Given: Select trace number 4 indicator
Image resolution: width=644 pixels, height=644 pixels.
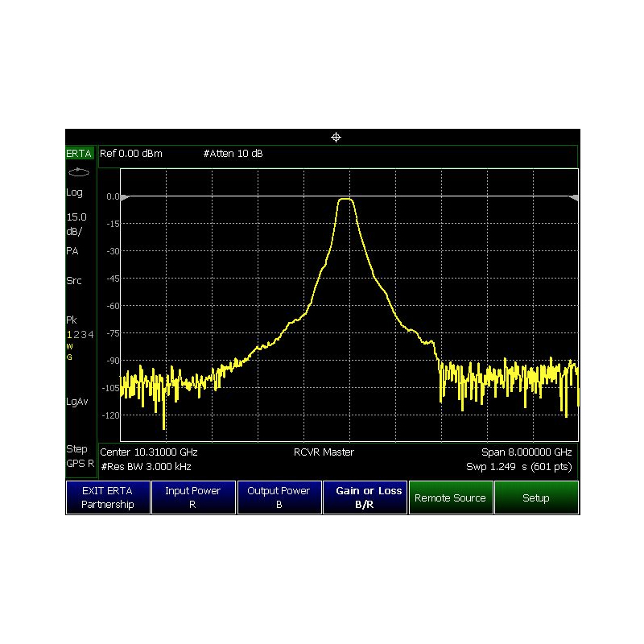Looking at the screenshot, I should 91,334.
